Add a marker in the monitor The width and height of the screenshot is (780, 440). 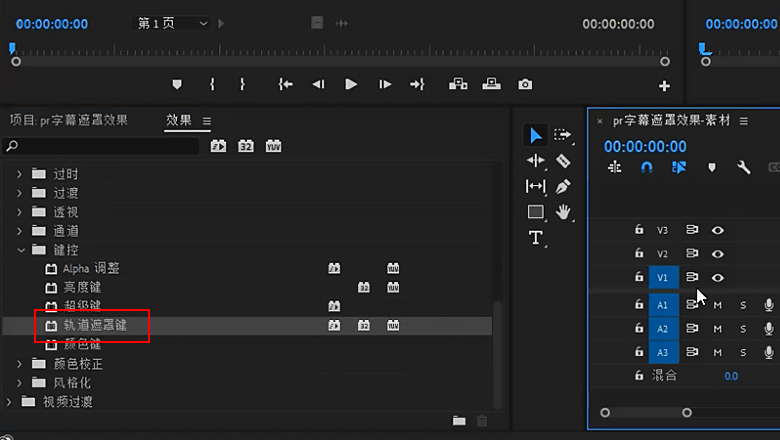pyautogui.click(x=177, y=85)
